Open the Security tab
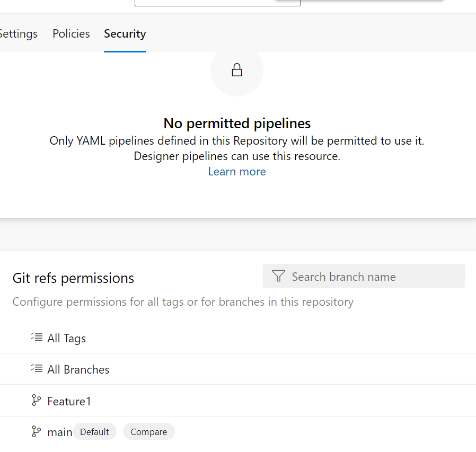The image size is (476, 452). click(125, 34)
